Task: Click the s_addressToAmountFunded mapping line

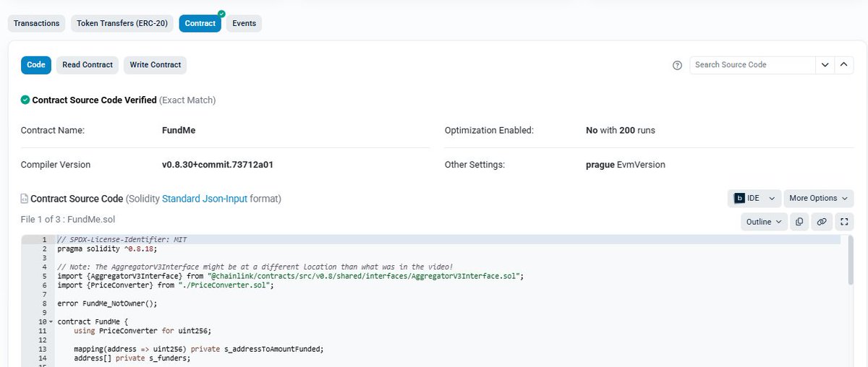Action: click(x=198, y=349)
